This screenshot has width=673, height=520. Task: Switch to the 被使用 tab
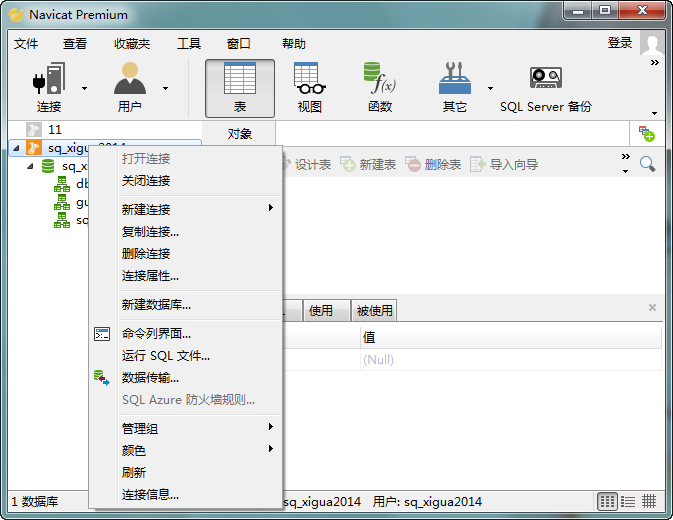tap(374, 310)
